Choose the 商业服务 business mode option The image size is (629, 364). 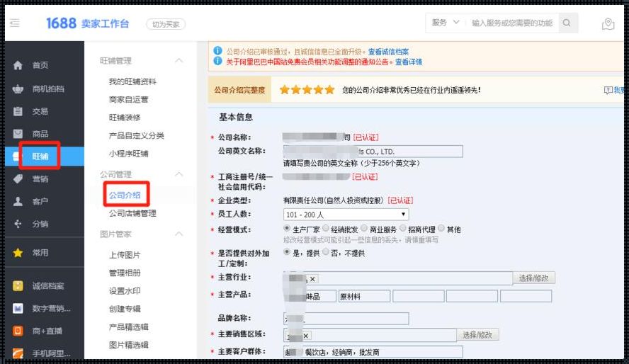point(364,229)
